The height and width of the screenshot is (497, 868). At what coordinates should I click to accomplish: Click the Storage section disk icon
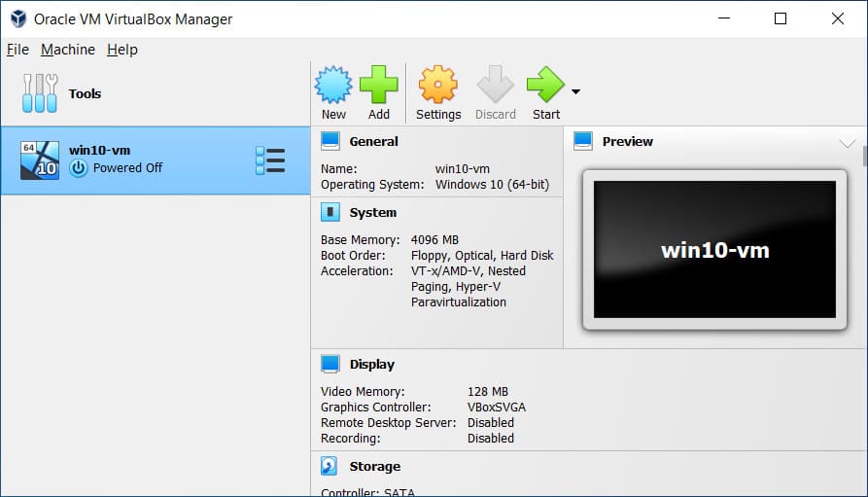pyautogui.click(x=330, y=467)
